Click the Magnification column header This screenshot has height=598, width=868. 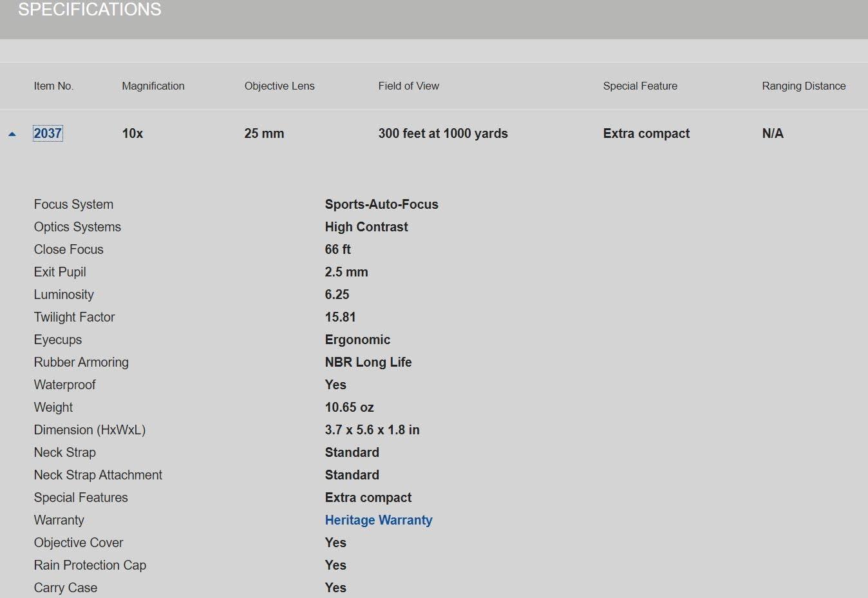(x=153, y=86)
